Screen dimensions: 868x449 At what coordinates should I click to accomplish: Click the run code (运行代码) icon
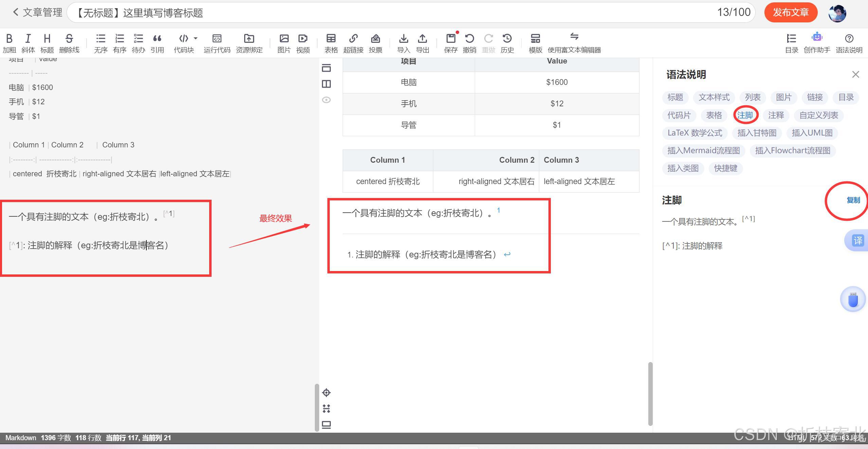217,38
